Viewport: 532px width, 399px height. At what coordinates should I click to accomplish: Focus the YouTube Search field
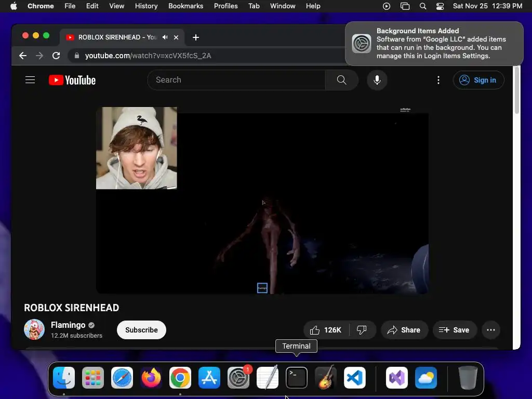236,80
